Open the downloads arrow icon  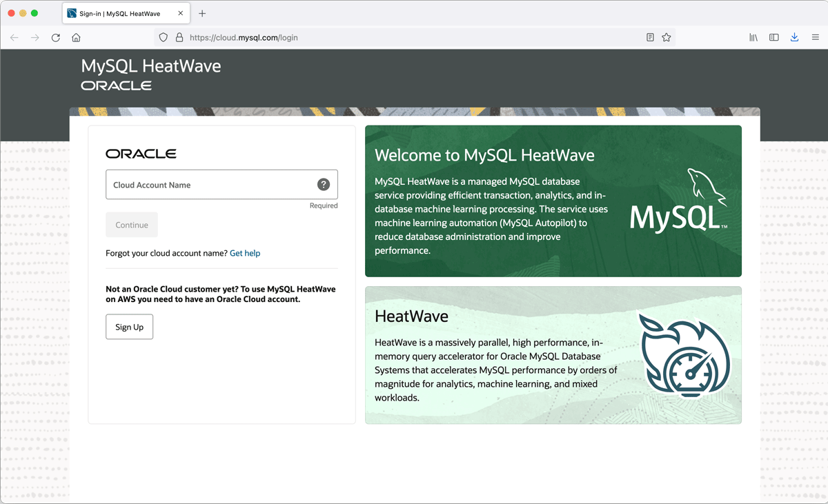point(794,37)
